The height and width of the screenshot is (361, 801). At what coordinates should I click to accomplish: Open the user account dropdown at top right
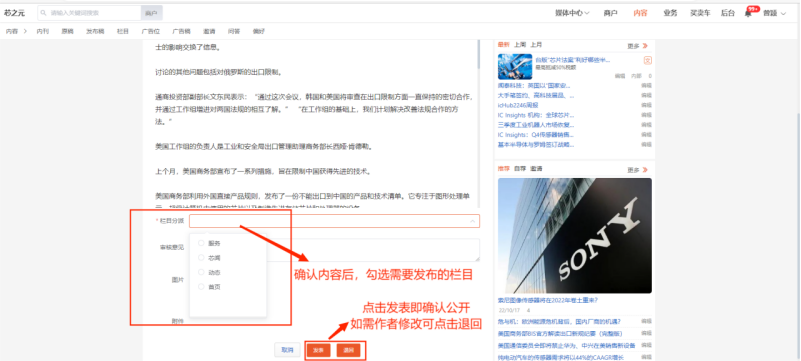774,13
